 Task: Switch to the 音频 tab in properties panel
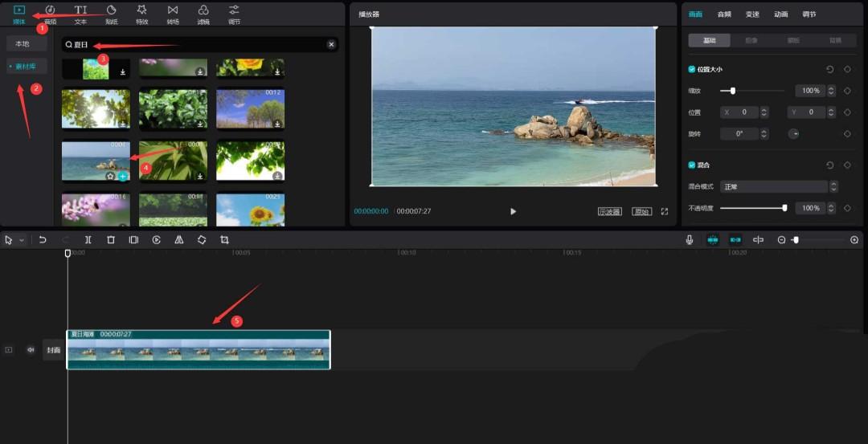click(x=724, y=14)
